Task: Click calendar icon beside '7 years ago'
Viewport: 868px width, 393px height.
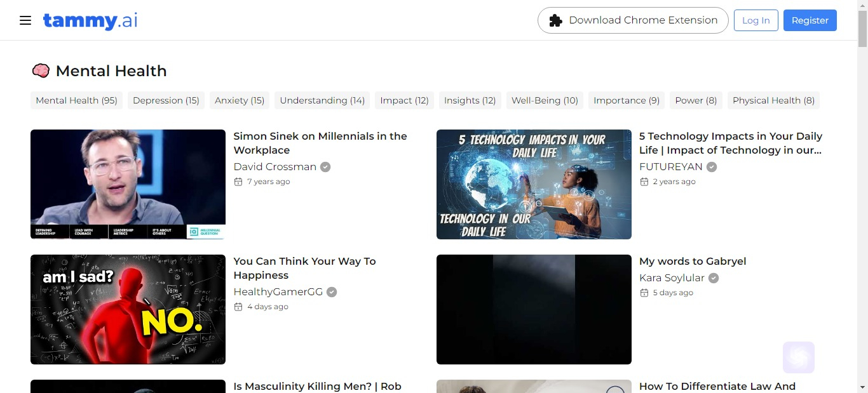Action: [238, 182]
